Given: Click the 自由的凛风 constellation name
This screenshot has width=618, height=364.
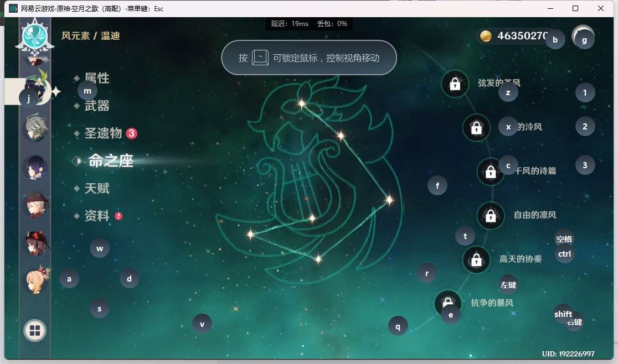Looking at the screenshot, I should click(x=535, y=215).
